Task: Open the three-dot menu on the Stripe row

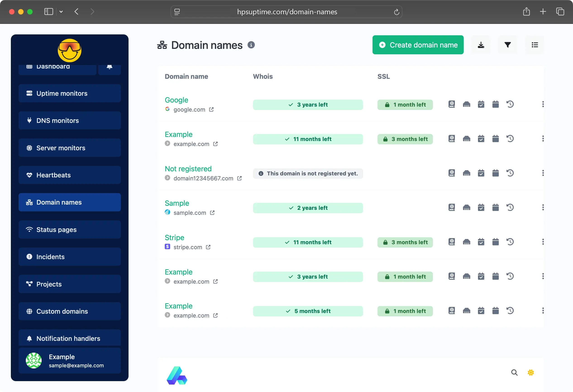Action: point(543,242)
